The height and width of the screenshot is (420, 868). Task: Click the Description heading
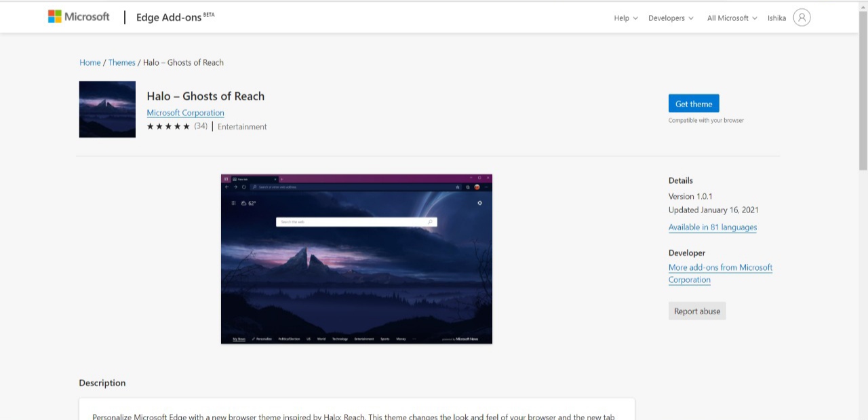pyautogui.click(x=102, y=383)
